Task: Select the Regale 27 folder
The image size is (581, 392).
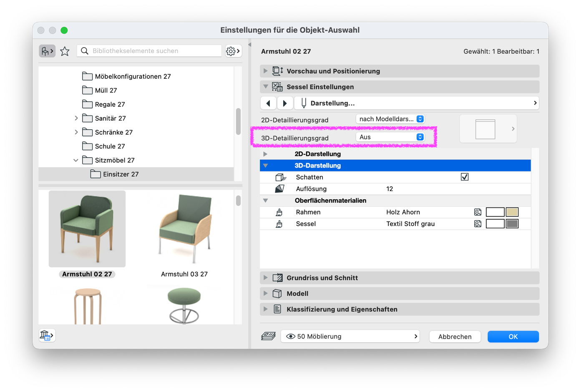Action: (103, 104)
